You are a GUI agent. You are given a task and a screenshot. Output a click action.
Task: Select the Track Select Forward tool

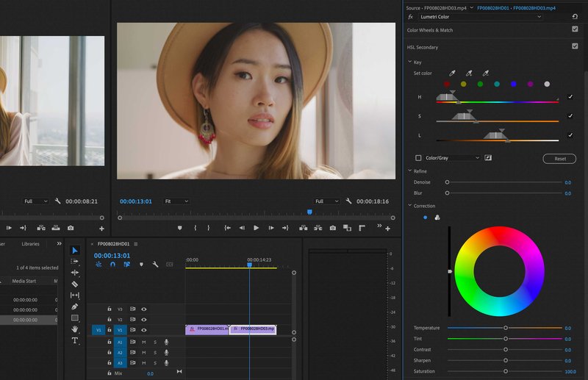[x=75, y=261]
